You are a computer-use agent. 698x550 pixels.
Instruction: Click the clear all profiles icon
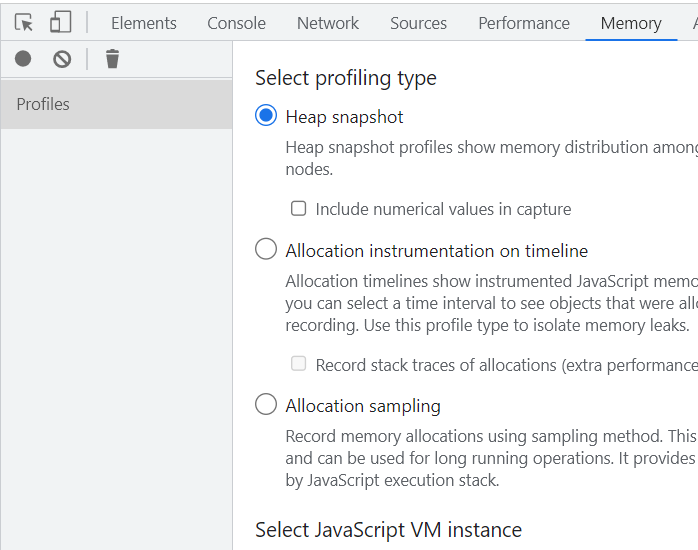(x=62, y=59)
